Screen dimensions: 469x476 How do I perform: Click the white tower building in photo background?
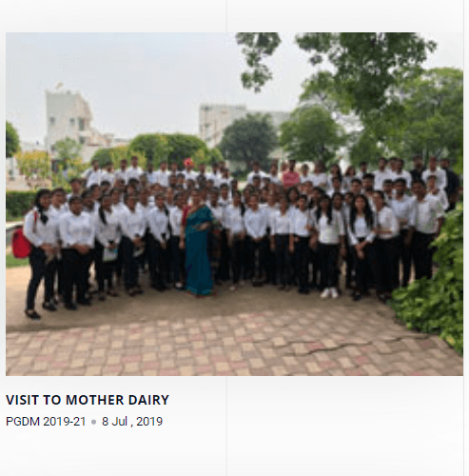click(69, 122)
